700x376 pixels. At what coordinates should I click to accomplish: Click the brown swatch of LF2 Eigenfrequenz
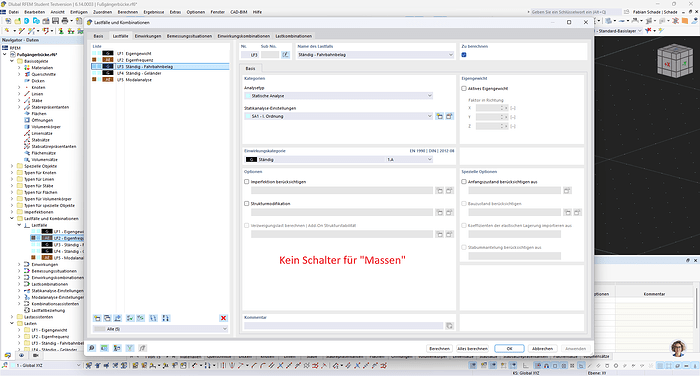pos(108,60)
